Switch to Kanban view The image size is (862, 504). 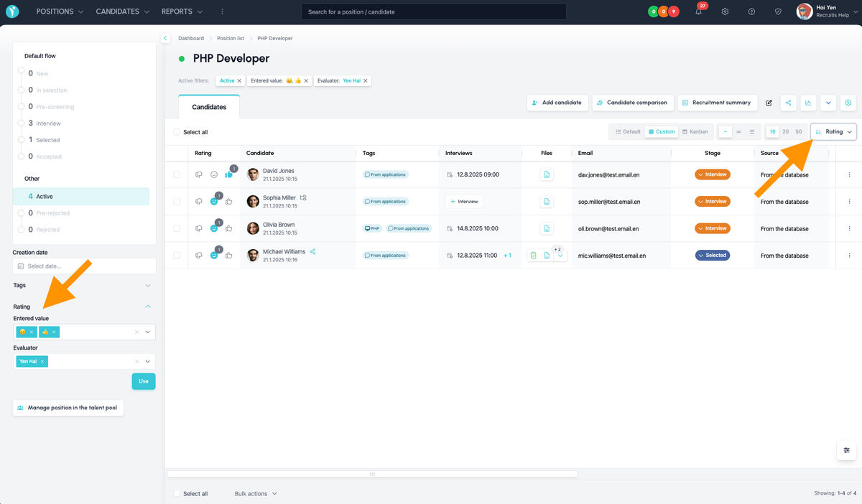[695, 132]
